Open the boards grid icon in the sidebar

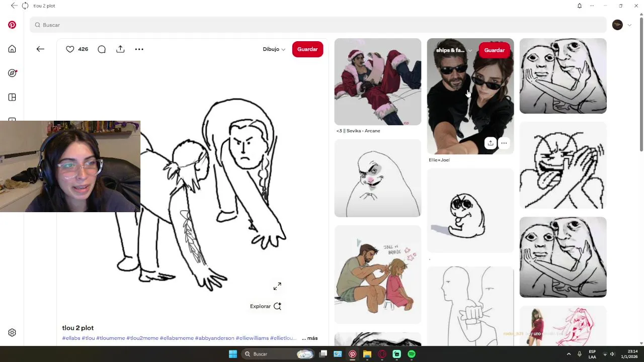tap(12, 97)
